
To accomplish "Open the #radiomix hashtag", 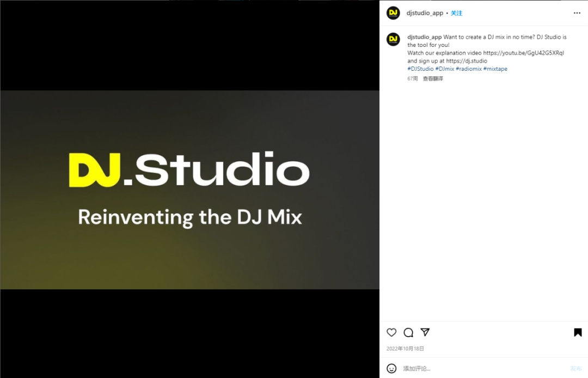I will click(469, 69).
